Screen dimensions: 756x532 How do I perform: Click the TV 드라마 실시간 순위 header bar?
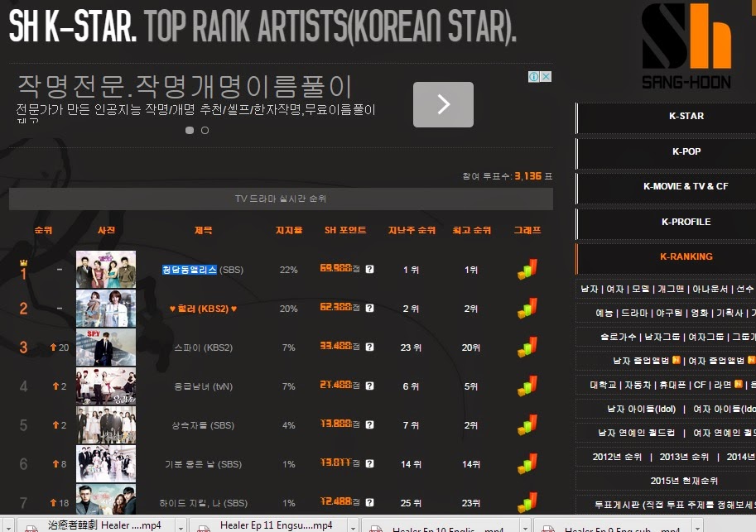[x=281, y=199]
